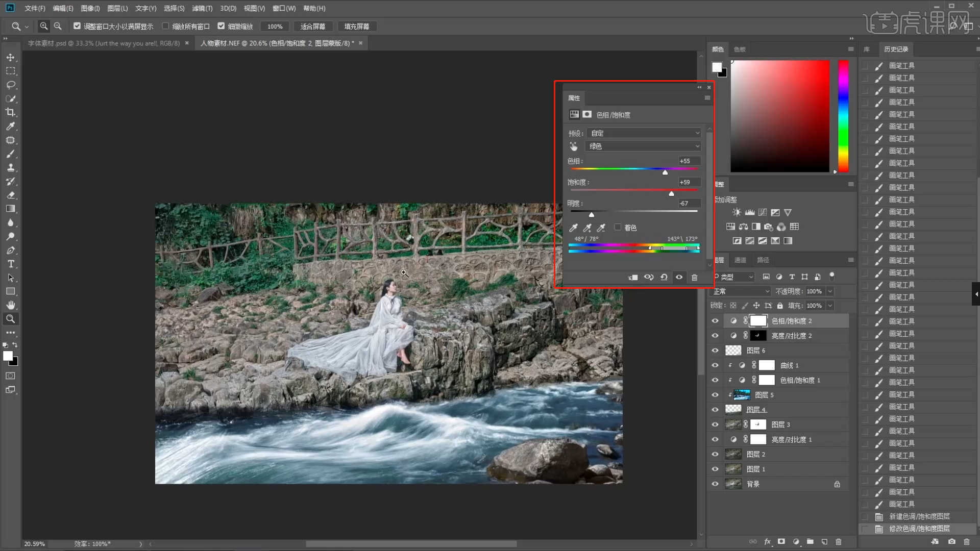Screen dimensions: 980x551
Task: Open the layer blend mode 正常 dropdown
Action: [741, 291]
